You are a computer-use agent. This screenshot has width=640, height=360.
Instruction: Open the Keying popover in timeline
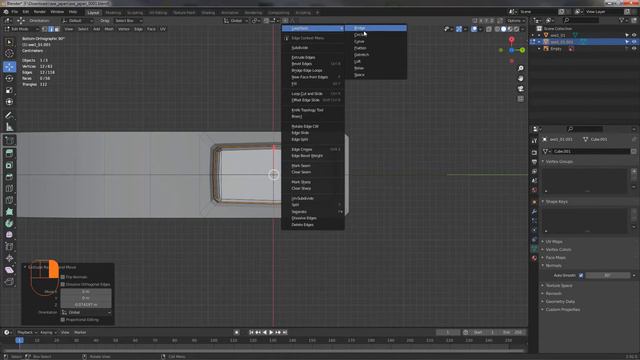tap(48, 332)
